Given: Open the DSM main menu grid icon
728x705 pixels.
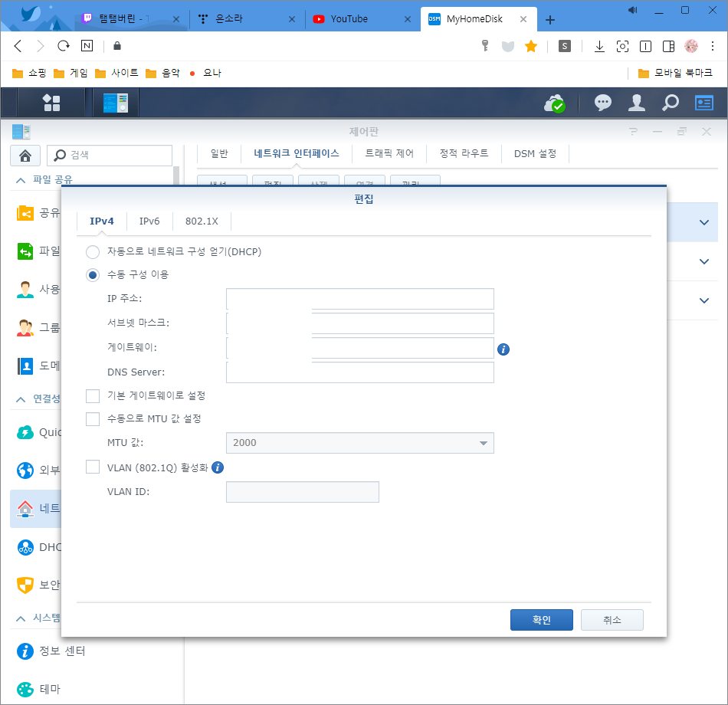Looking at the screenshot, I should pyautogui.click(x=51, y=103).
